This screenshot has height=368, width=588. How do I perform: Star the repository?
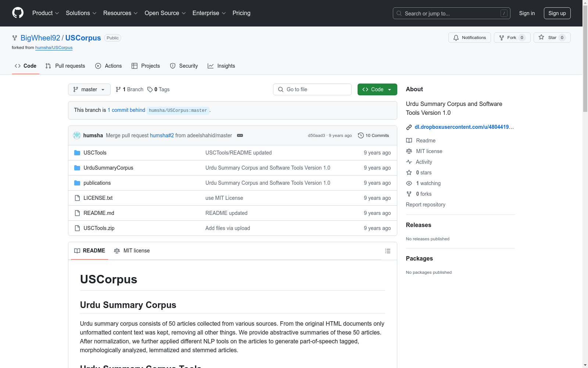click(x=552, y=38)
